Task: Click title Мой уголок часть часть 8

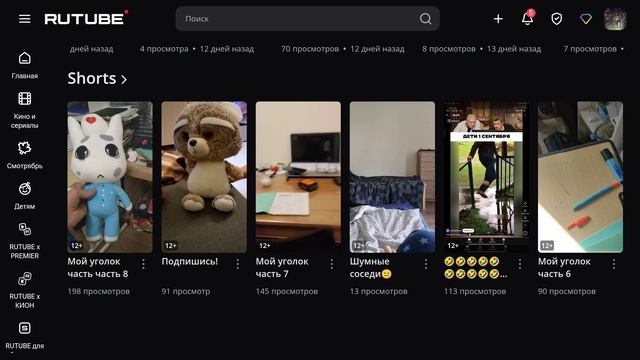Action: 98,267
